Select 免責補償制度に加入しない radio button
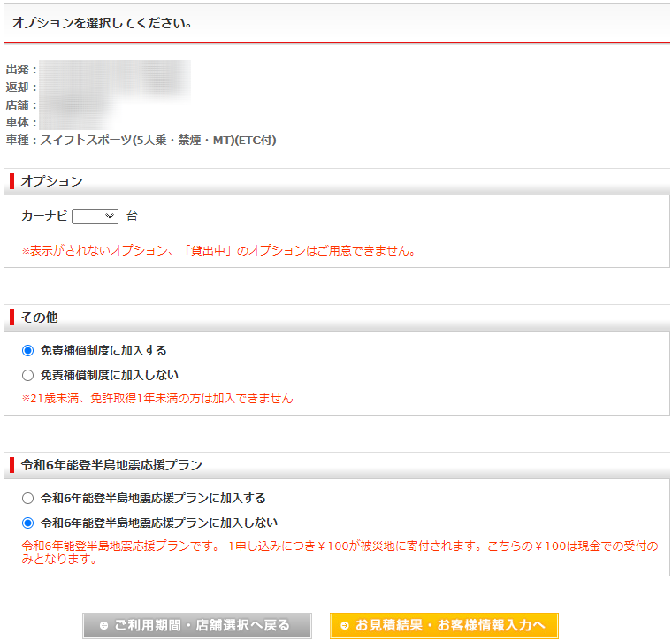The image size is (672, 641). (28, 375)
